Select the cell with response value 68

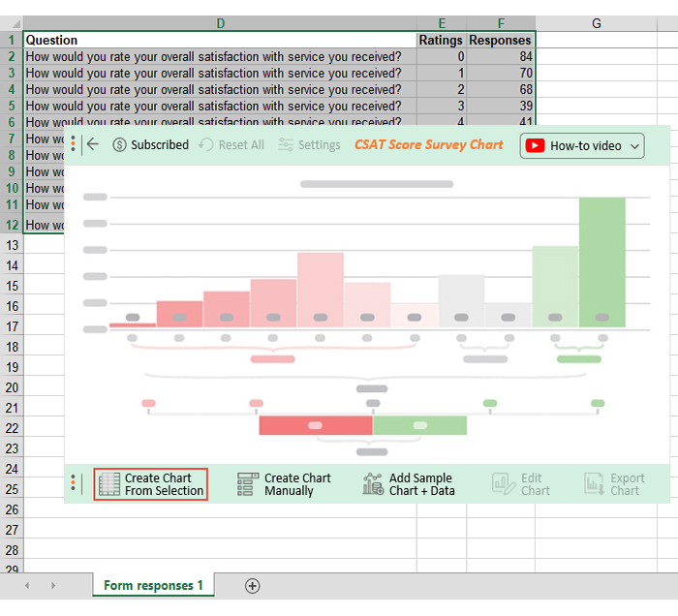pos(501,89)
